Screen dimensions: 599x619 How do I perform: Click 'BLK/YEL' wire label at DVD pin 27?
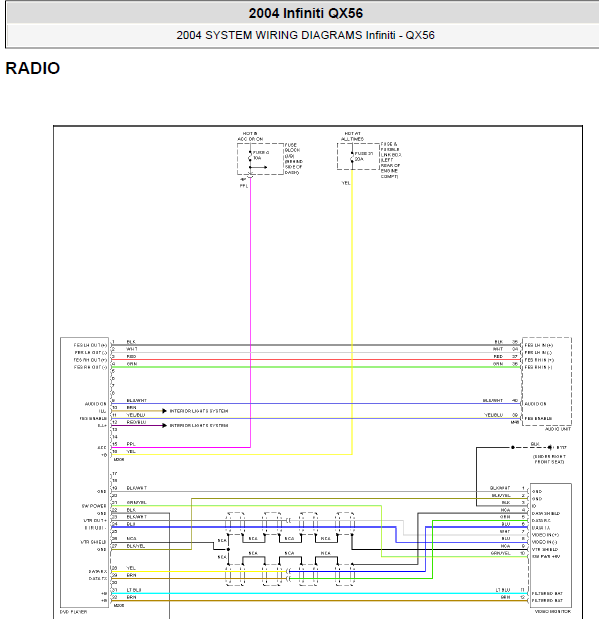coord(135,546)
